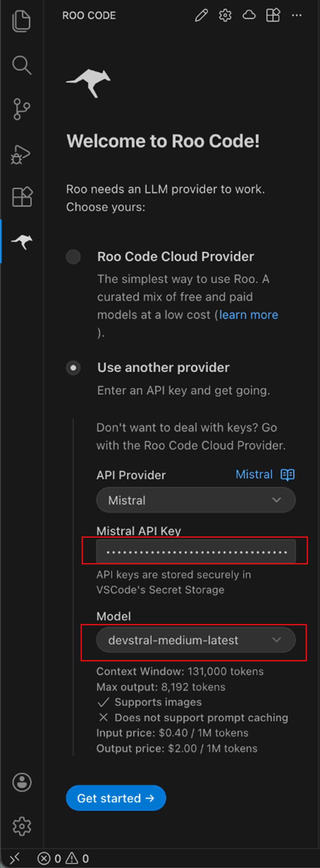Select Roo Code Cloud Provider radio button
320x868 pixels.
point(73,257)
